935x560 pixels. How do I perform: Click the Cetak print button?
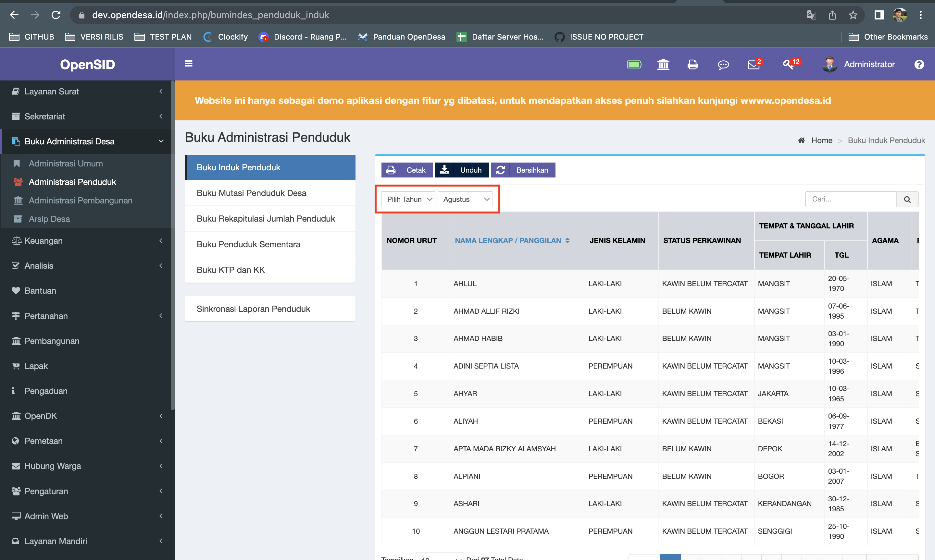tap(407, 170)
